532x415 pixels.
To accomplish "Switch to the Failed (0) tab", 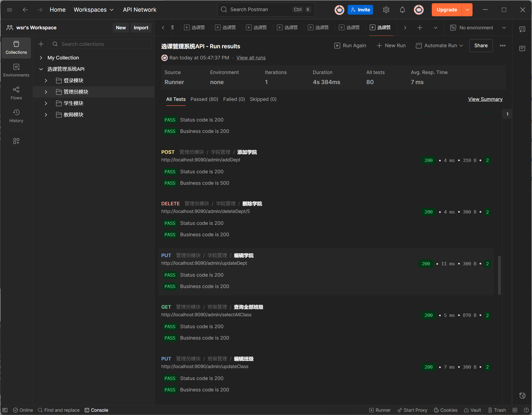I will pos(234,99).
